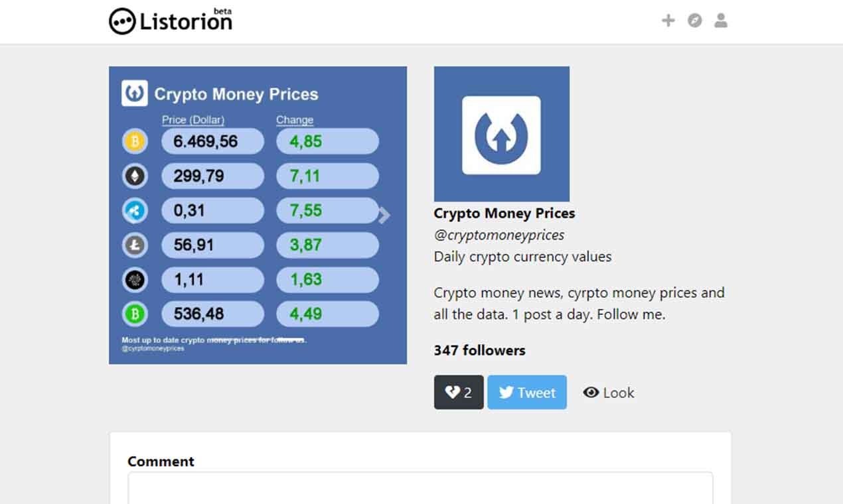Viewport: 843px width, 504px height.
Task: Click the compass explore icon in the header
Action: pos(694,21)
